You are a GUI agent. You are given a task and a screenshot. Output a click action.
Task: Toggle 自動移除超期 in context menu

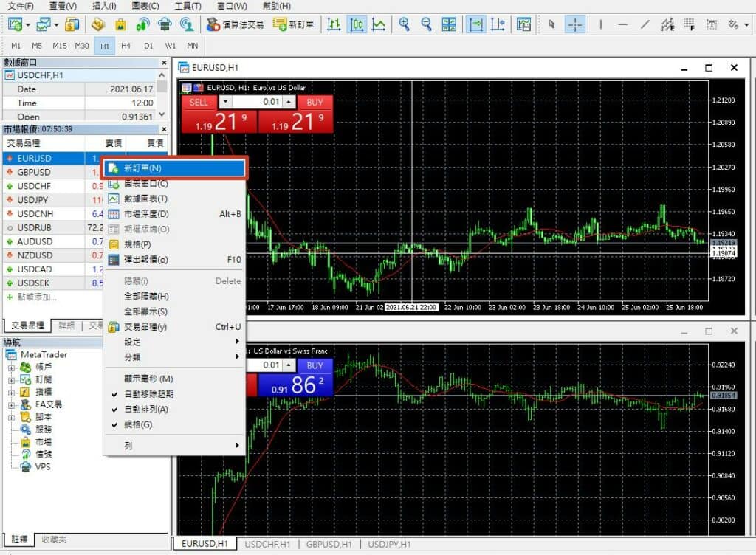(149, 394)
